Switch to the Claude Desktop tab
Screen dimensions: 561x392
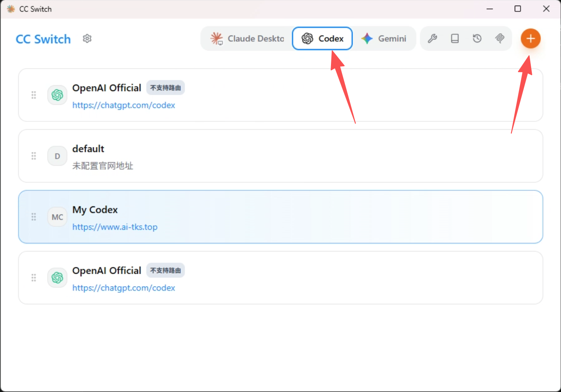(x=247, y=38)
